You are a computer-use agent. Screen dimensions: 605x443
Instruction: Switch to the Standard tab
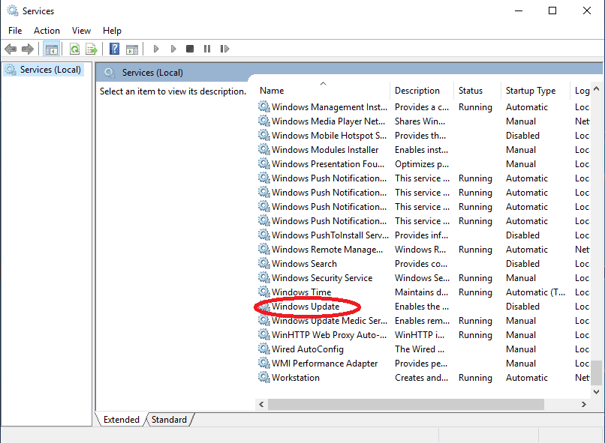[169, 420]
